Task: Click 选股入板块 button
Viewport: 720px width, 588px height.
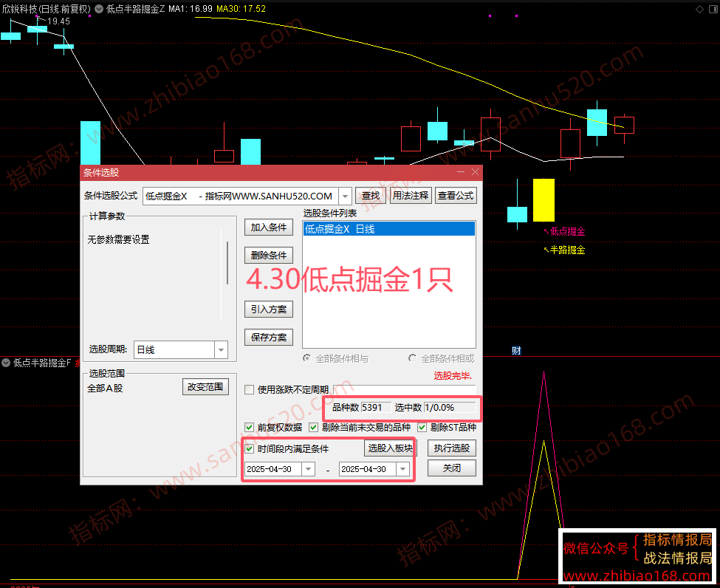Action: pyautogui.click(x=390, y=448)
